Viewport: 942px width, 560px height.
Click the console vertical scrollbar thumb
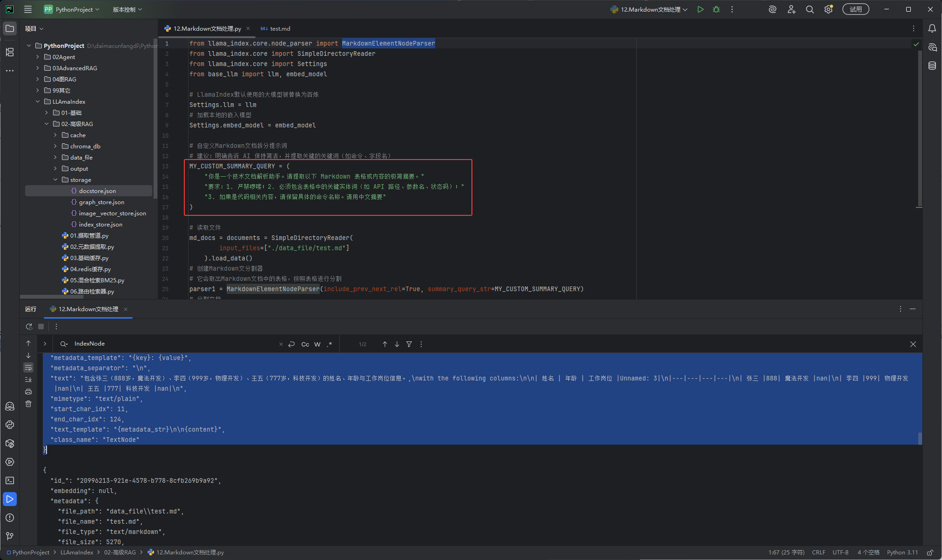click(x=920, y=438)
